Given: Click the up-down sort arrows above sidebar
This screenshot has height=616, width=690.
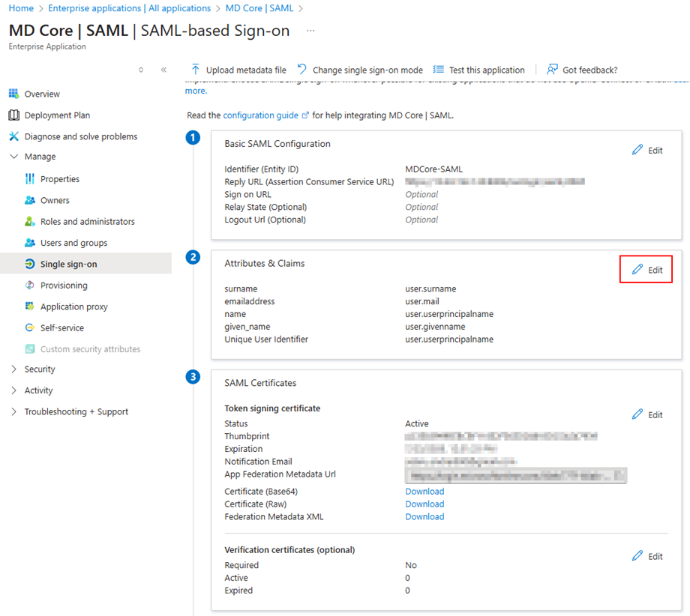Looking at the screenshot, I should click(141, 70).
